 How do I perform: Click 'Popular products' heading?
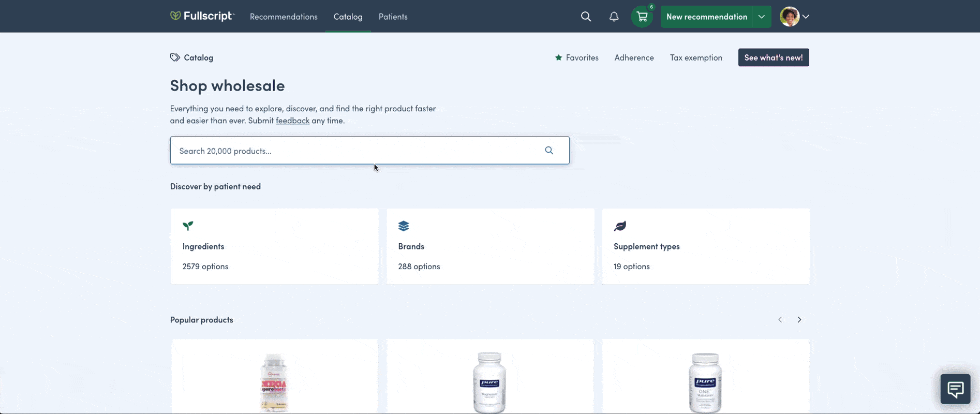[x=201, y=320]
